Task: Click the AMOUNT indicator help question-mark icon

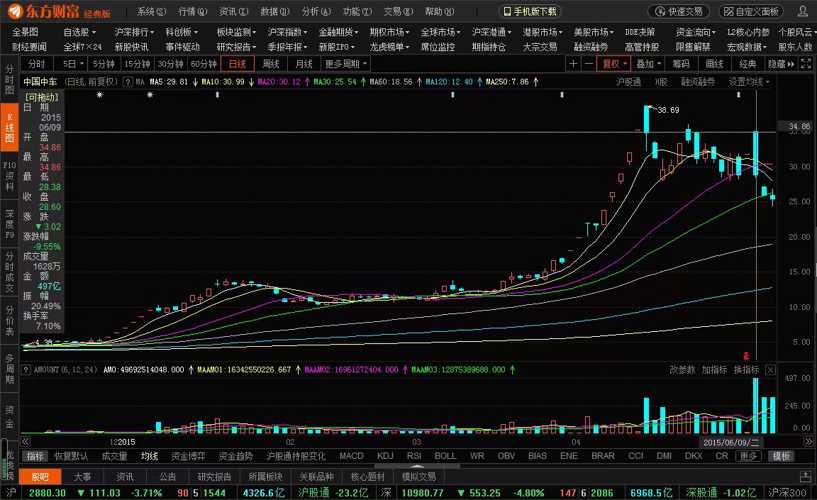Action: pos(26,370)
